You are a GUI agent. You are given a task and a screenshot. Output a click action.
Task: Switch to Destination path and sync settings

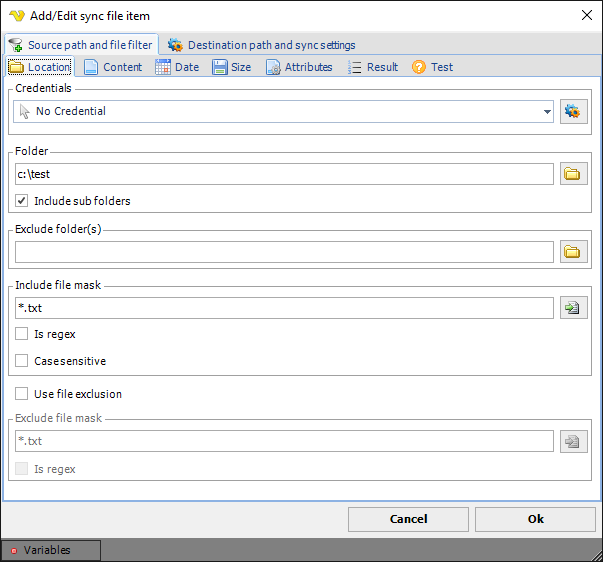(261, 45)
